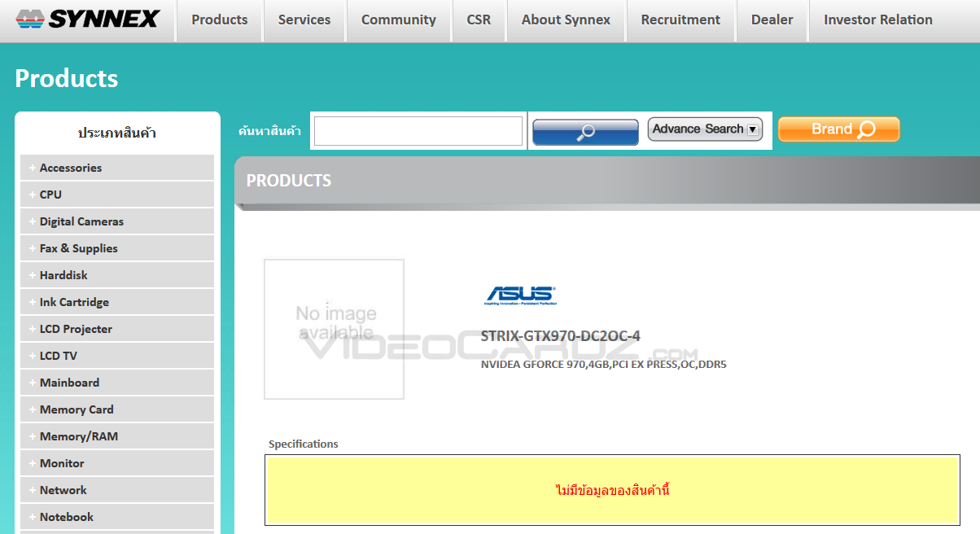The image size is (980, 534).
Task: Open the orange Brand search button
Action: 839,129
